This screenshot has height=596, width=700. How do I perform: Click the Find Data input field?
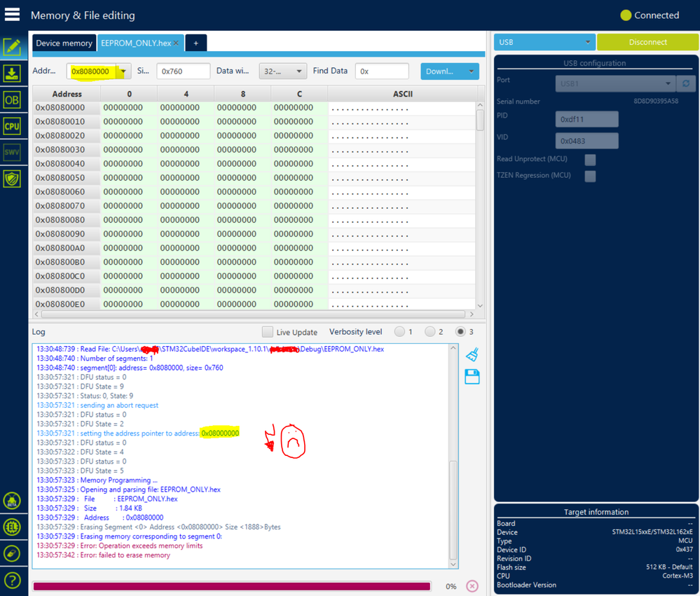pyautogui.click(x=382, y=71)
